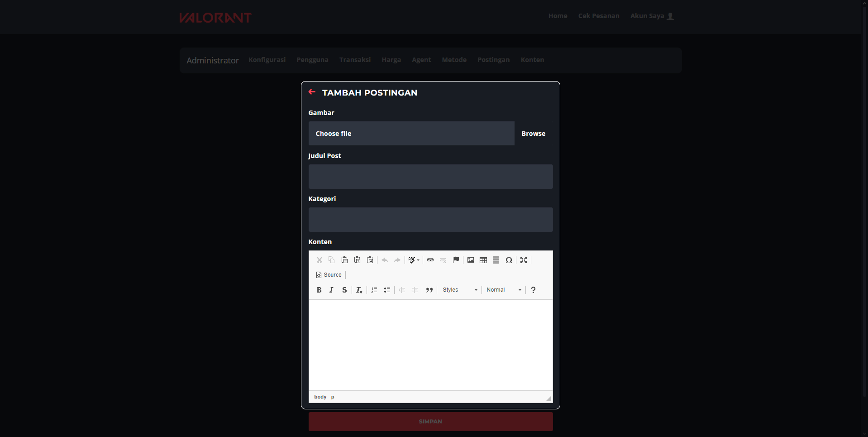868x437 pixels.
Task: Click the editor resize handle corner
Action: pos(548,399)
